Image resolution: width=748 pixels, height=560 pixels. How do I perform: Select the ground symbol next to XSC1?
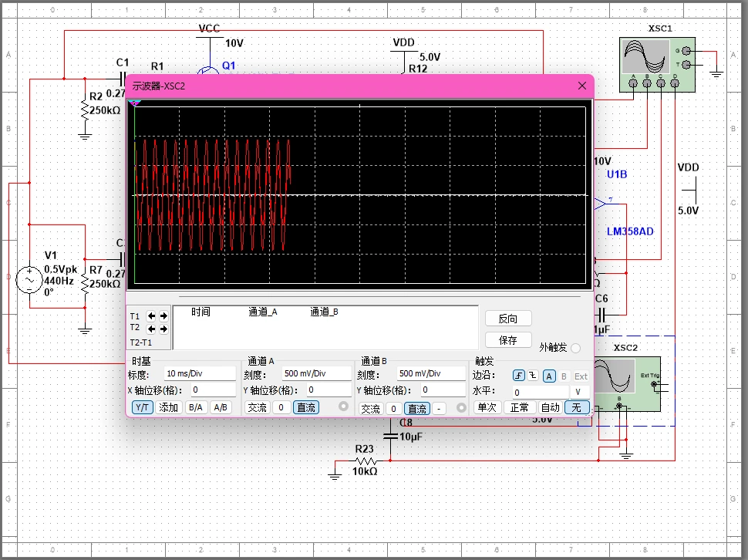point(716,73)
